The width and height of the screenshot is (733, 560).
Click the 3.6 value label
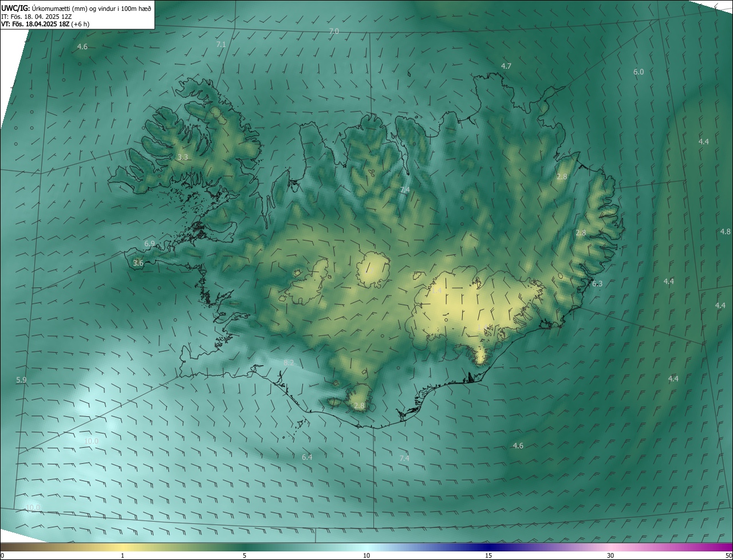[x=138, y=263]
